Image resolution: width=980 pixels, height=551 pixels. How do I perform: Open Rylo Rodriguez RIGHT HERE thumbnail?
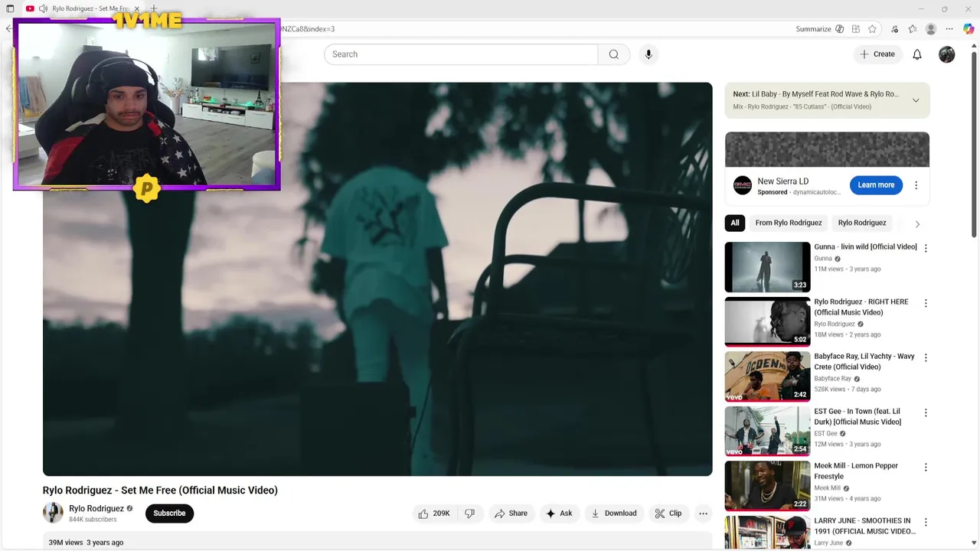[x=767, y=321]
